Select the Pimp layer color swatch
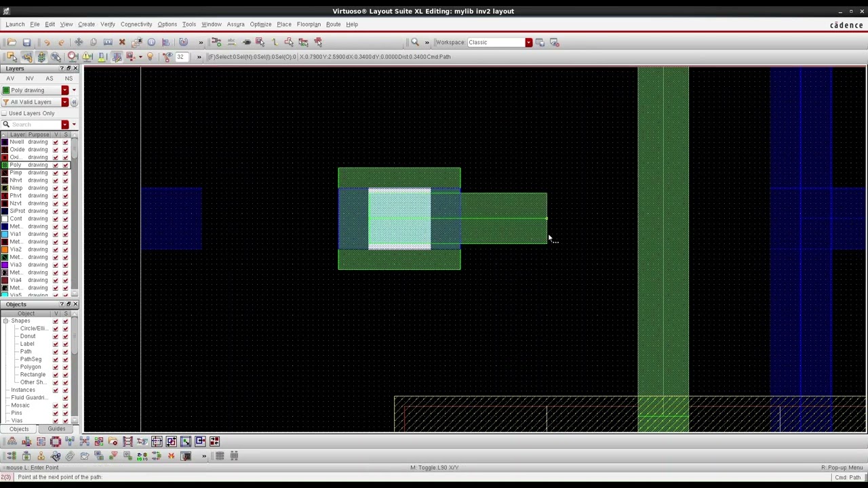This screenshot has width=868, height=488. tap(4, 172)
